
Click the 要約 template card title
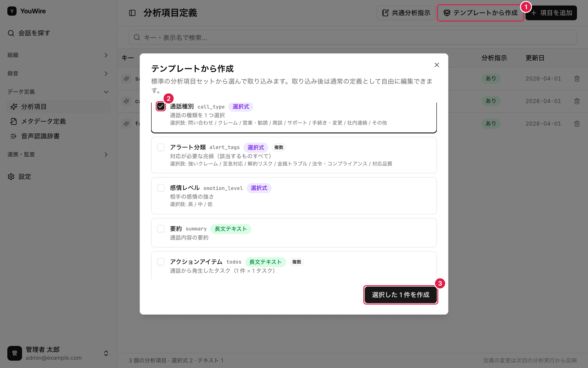coord(176,229)
